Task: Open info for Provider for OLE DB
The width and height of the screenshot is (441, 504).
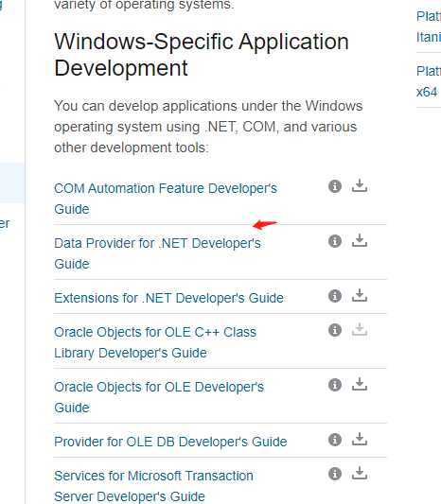Action: pyautogui.click(x=335, y=440)
